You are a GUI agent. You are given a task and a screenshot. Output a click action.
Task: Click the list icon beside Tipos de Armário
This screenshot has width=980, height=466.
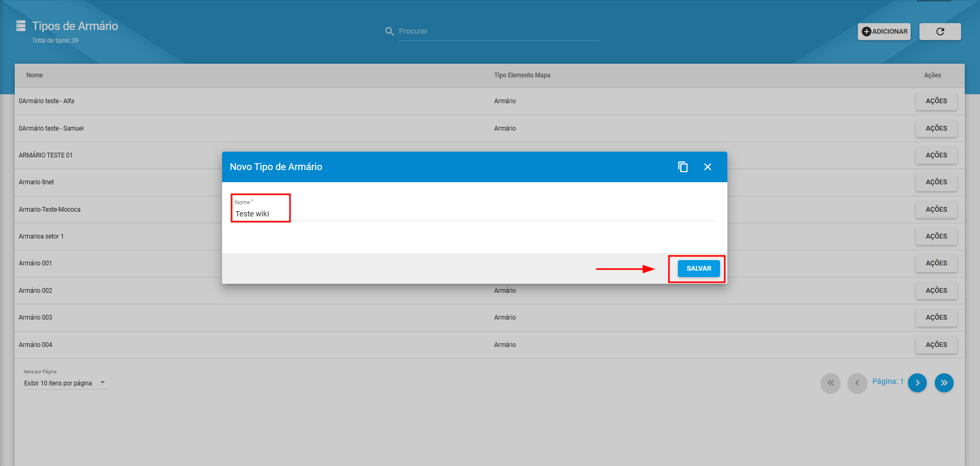[21, 26]
